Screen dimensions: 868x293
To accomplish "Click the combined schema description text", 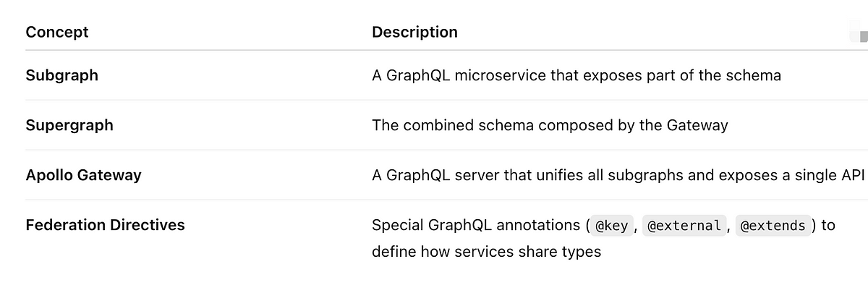I will coord(550,125).
